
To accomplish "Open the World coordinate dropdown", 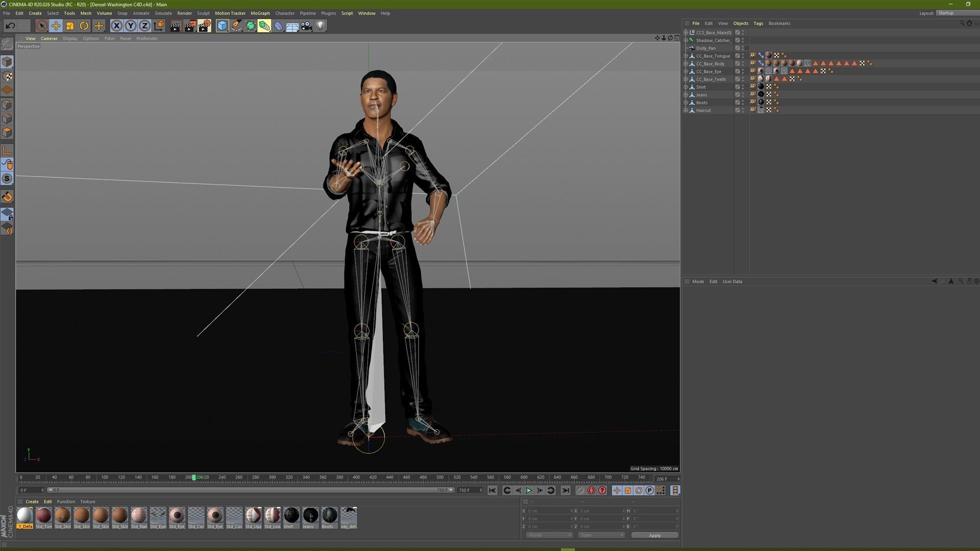I will pyautogui.click(x=549, y=535).
